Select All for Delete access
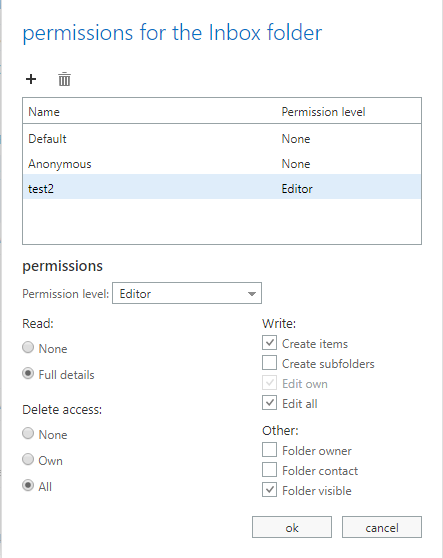This screenshot has height=558, width=443. tap(28, 485)
